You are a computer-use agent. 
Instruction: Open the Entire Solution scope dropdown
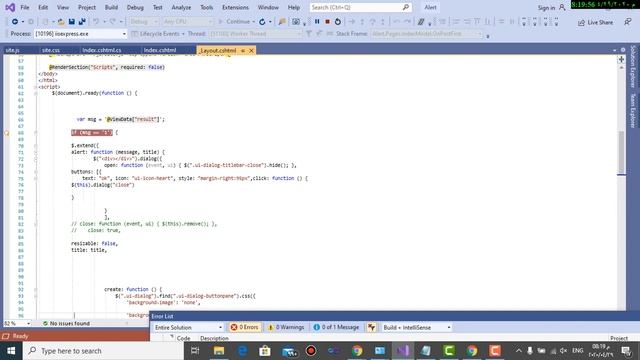point(188,327)
